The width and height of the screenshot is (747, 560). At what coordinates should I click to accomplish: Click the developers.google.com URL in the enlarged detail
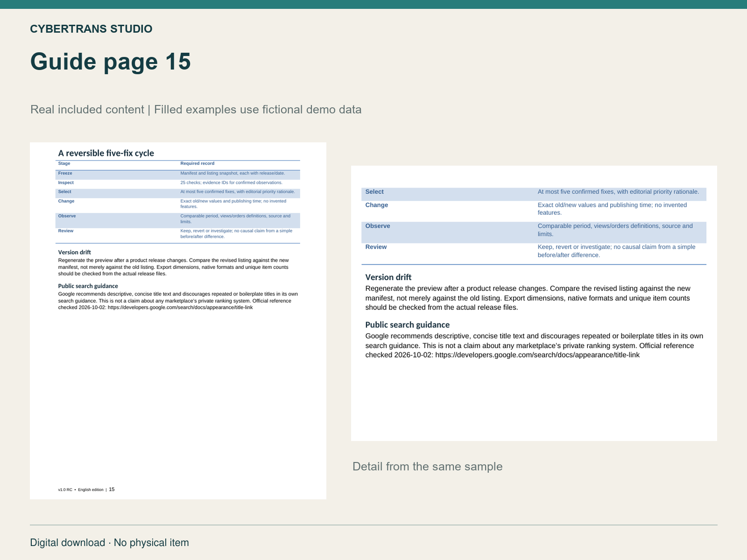coord(537,355)
